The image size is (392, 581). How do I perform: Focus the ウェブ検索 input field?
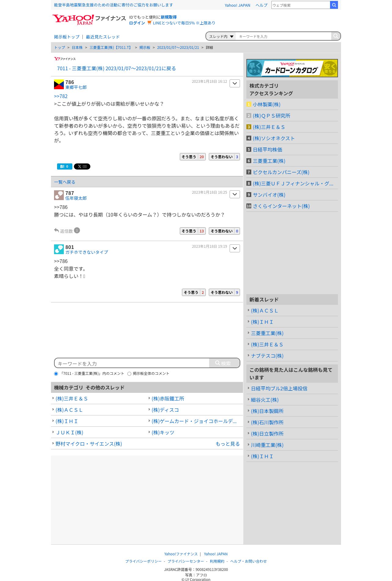click(301, 5)
